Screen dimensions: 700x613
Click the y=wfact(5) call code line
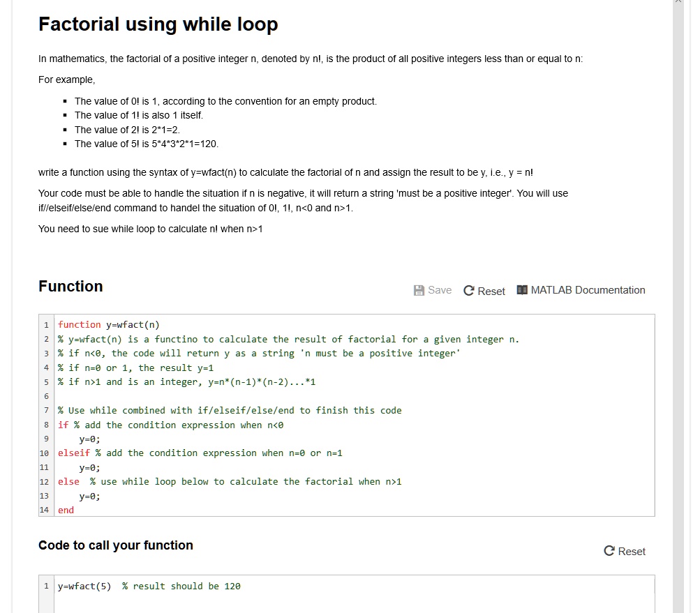coord(84,586)
